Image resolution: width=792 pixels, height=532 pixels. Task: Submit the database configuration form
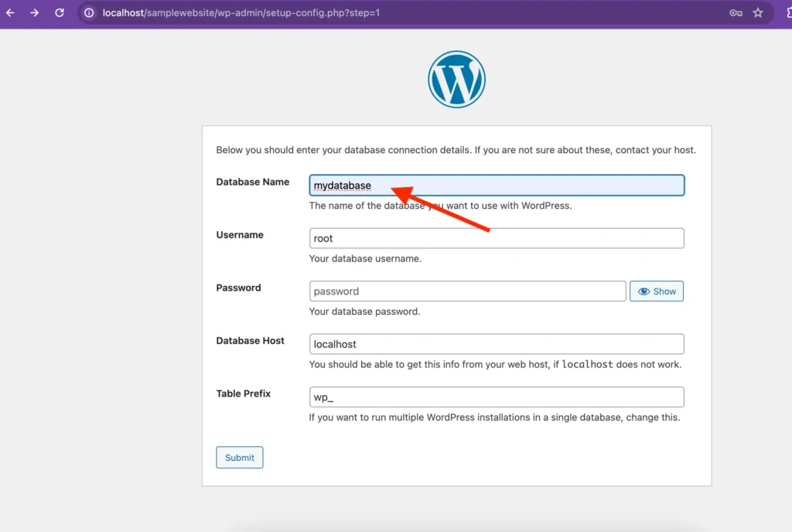240,457
